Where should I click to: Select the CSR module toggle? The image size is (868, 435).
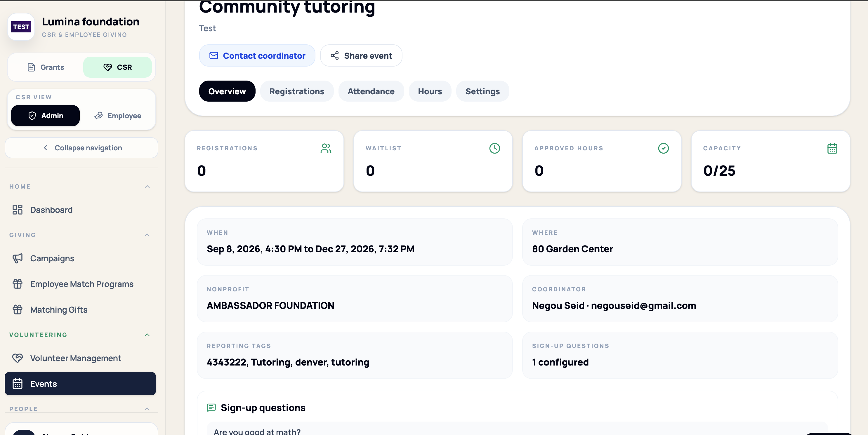point(117,67)
